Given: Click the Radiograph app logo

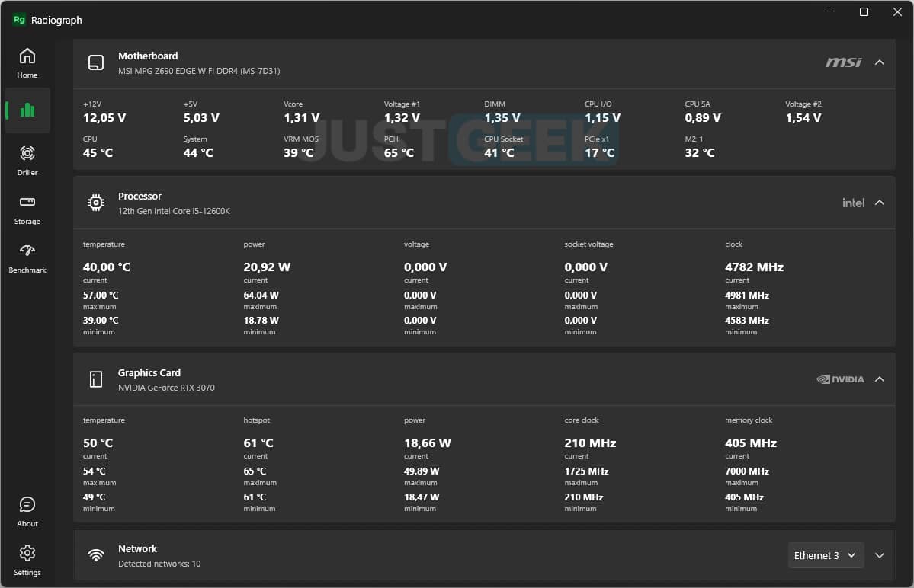Looking at the screenshot, I should click(19, 20).
